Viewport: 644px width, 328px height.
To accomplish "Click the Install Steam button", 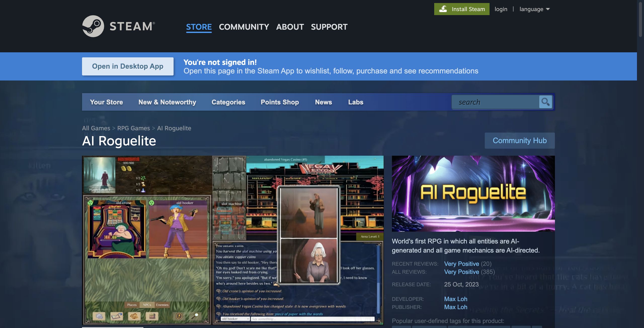I will 462,9.
